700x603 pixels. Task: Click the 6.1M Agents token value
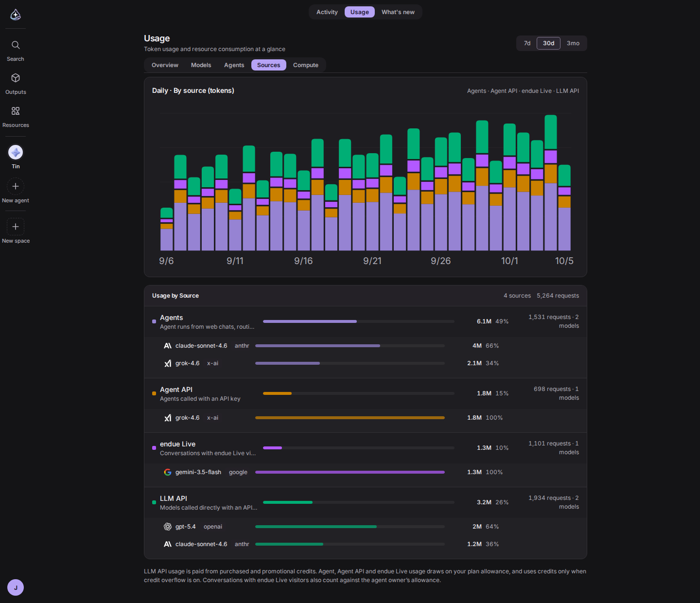coord(484,321)
